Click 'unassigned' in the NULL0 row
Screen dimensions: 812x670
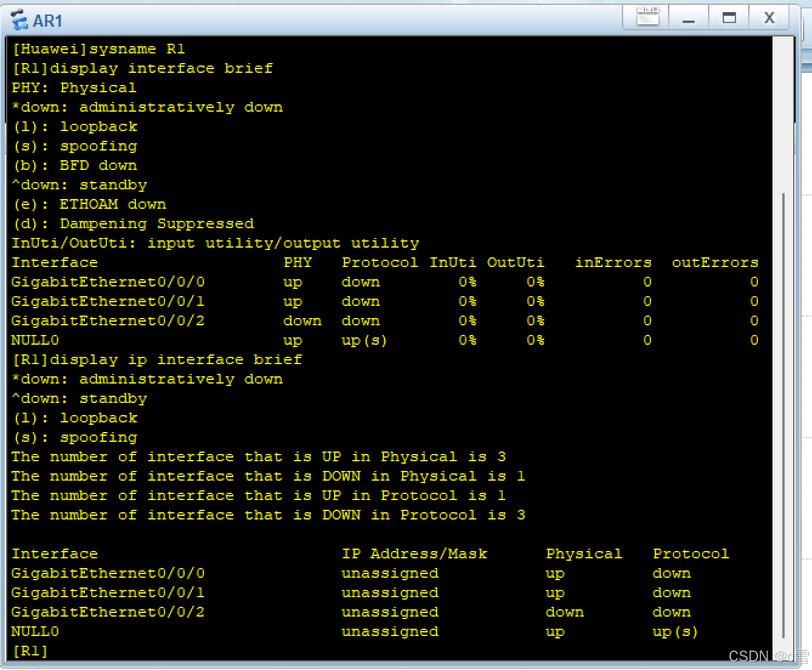(x=390, y=632)
